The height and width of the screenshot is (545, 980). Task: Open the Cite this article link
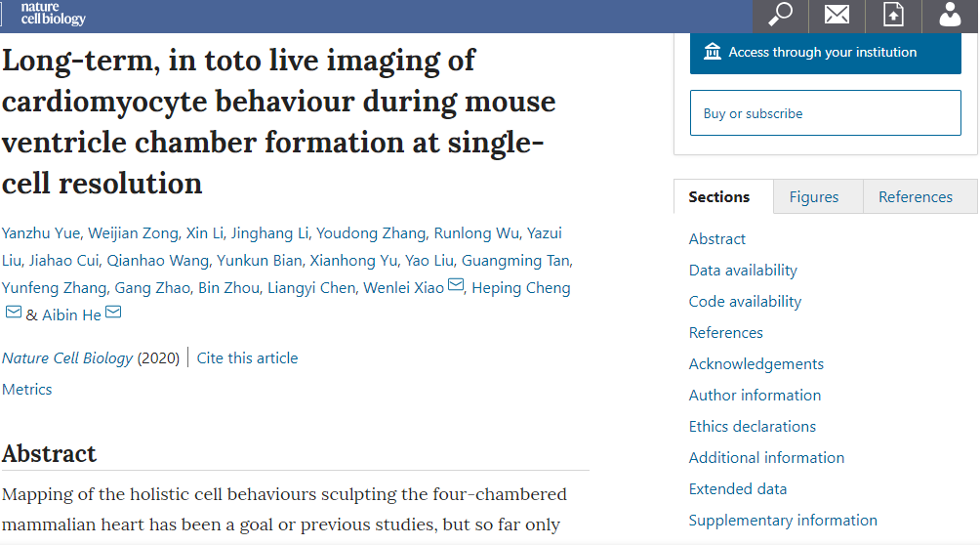click(x=248, y=357)
